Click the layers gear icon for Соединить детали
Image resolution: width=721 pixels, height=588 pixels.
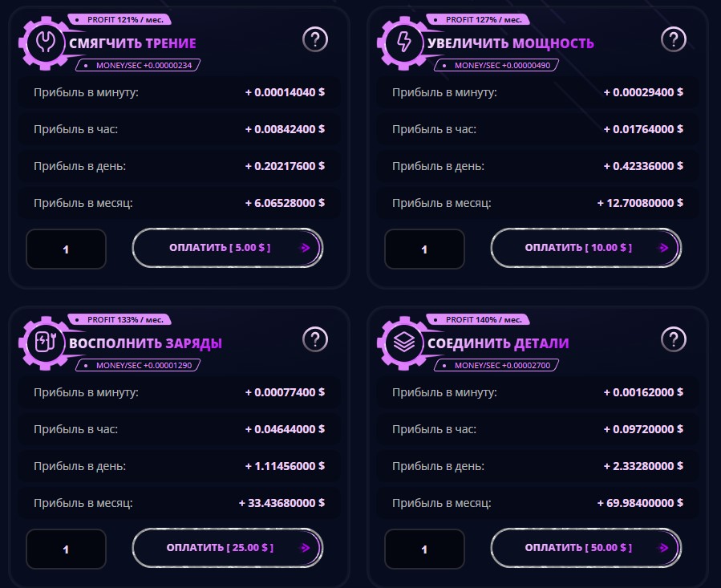click(x=400, y=343)
